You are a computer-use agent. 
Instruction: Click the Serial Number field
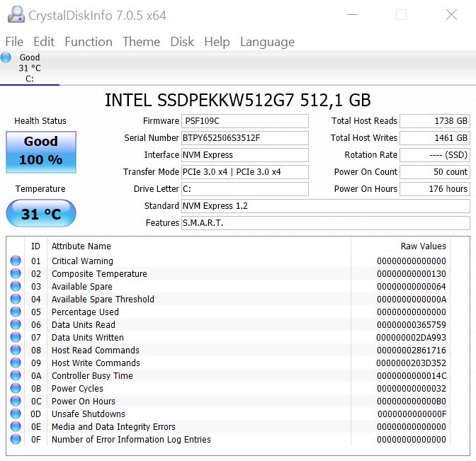[x=245, y=138]
